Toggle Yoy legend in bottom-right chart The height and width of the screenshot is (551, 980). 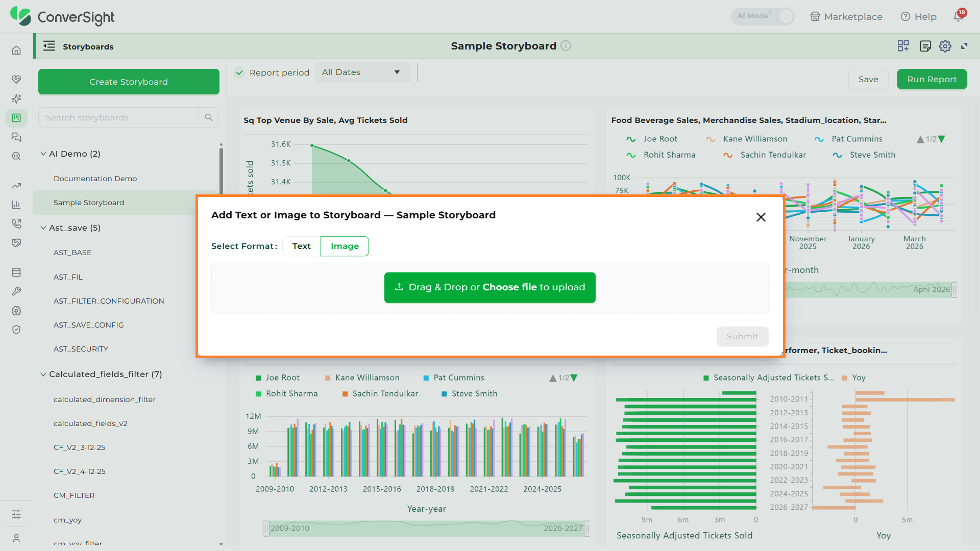[x=854, y=378]
